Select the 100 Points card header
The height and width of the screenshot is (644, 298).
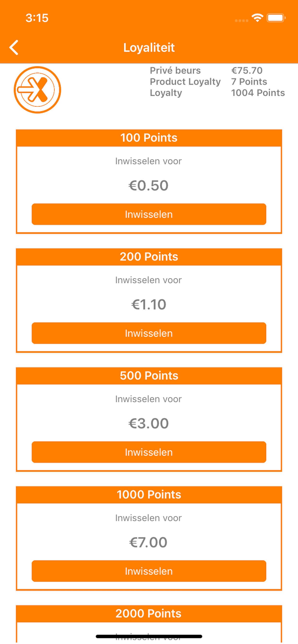pyautogui.click(x=149, y=138)
